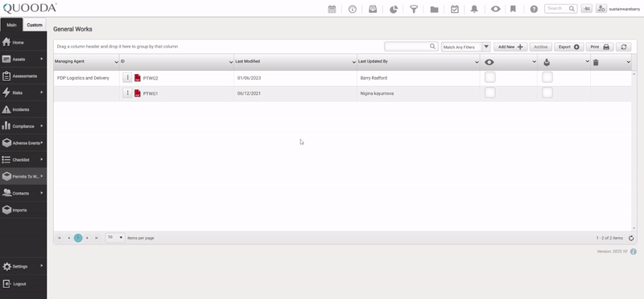Open Assets menu in sidebar

pyautogui.click(x=23, y=59)
